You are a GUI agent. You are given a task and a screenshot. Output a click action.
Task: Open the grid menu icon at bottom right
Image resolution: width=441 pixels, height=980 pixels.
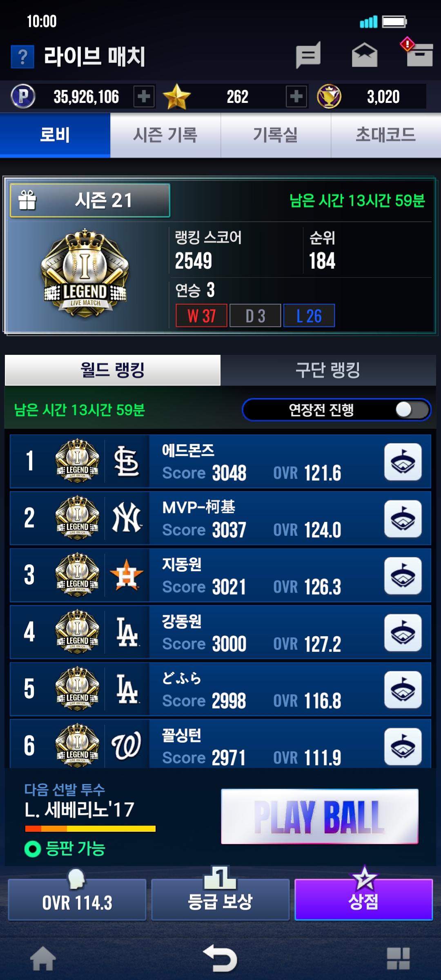click(x=398, y=958)
